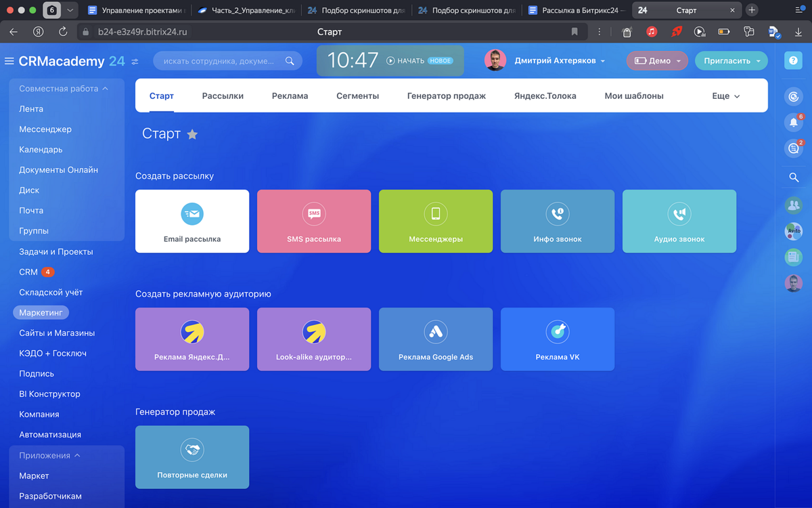Click the search magnifier in the right sidebar
This screenshot has width=812, height=508.
(794, 177)
